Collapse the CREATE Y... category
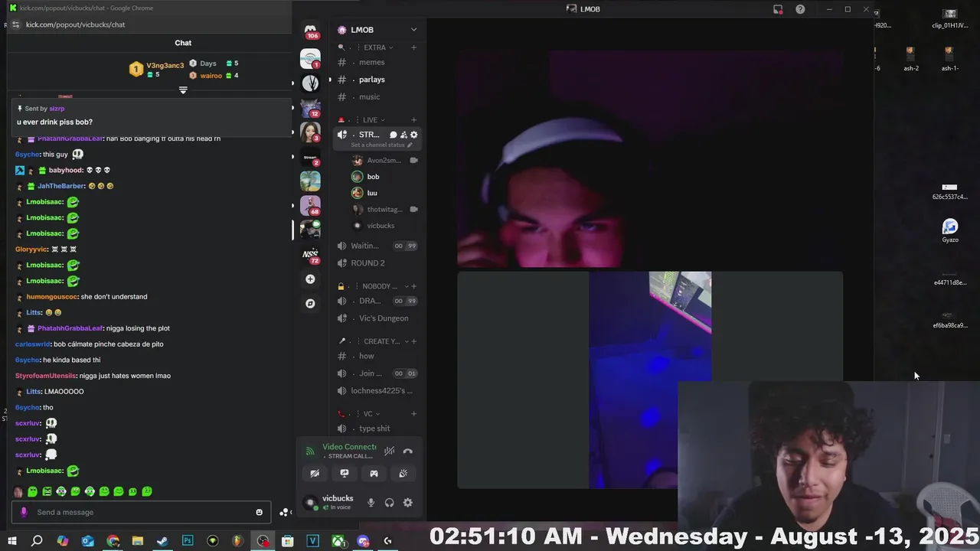 click(381, 341)
